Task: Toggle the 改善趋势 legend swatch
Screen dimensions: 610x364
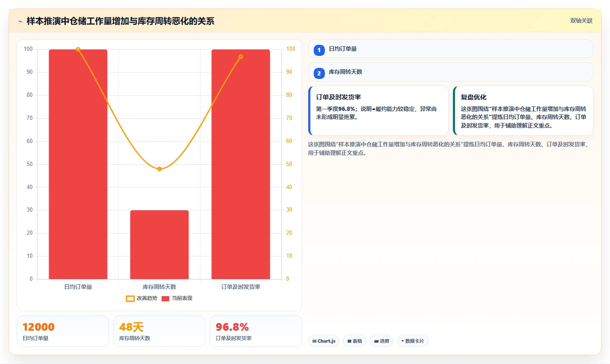Action: 130,299
